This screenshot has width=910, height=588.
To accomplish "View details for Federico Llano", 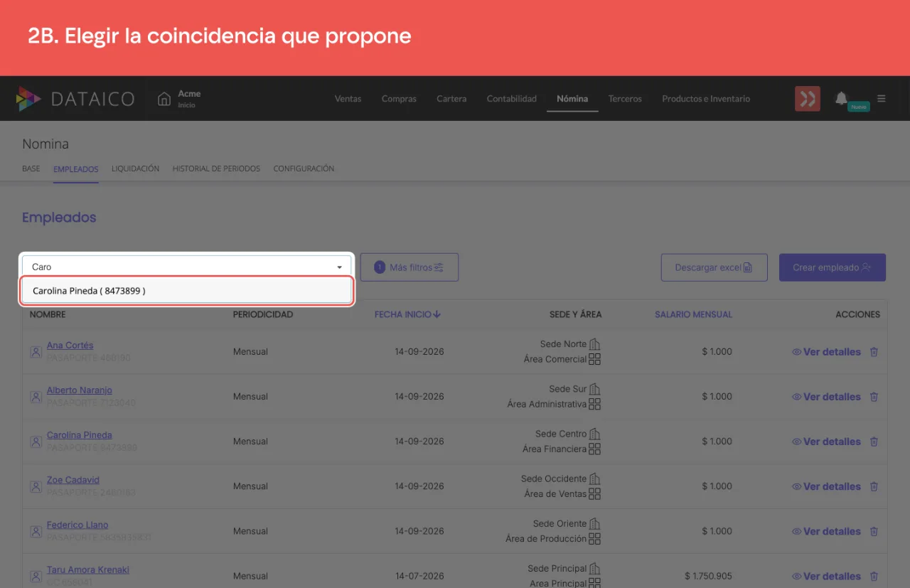I will pyautogui.click(x=826, y=531).
